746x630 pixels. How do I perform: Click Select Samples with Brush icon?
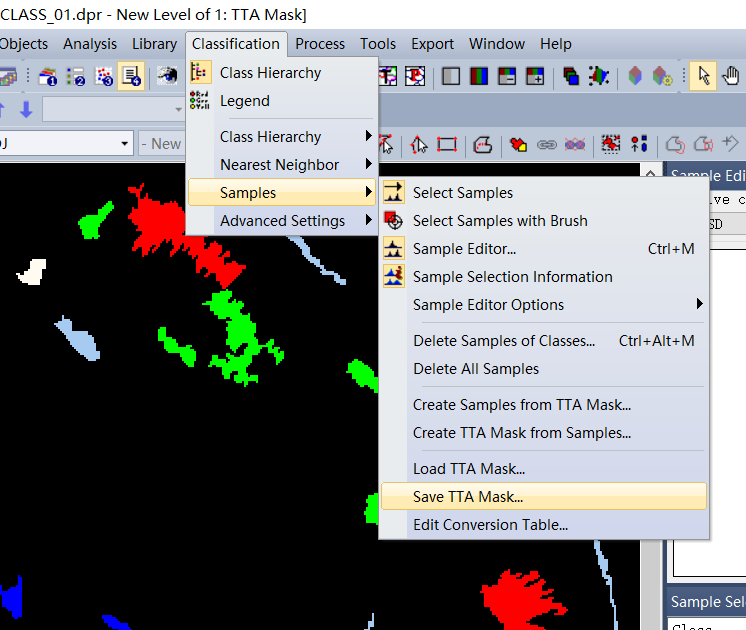coord(393,220)
